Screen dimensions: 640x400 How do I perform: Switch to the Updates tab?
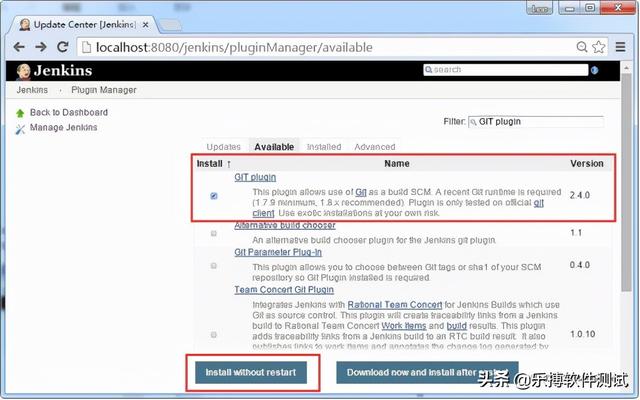(x=223, y=147)
